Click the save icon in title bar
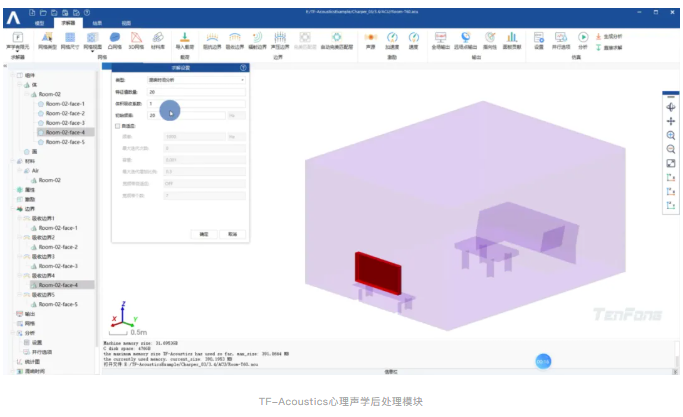The width and height of the screenshot is (683, 417). (x=54, y=13)
